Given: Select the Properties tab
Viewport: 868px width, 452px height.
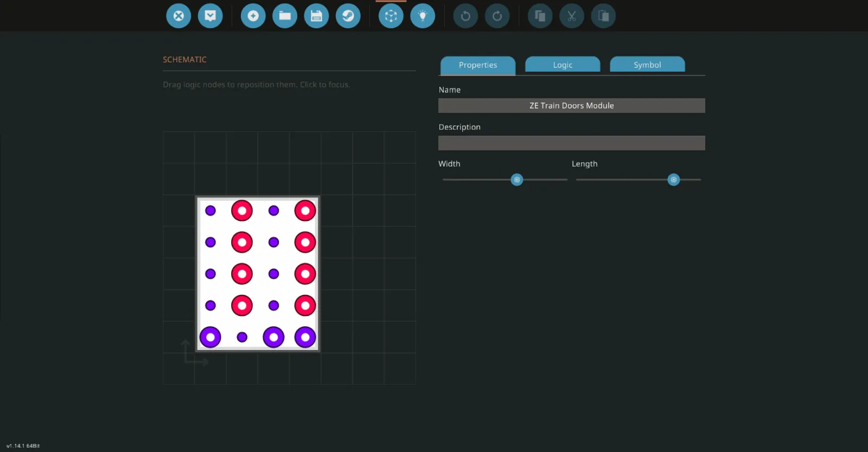Looking at the screenshot, I should pos(477,65).
